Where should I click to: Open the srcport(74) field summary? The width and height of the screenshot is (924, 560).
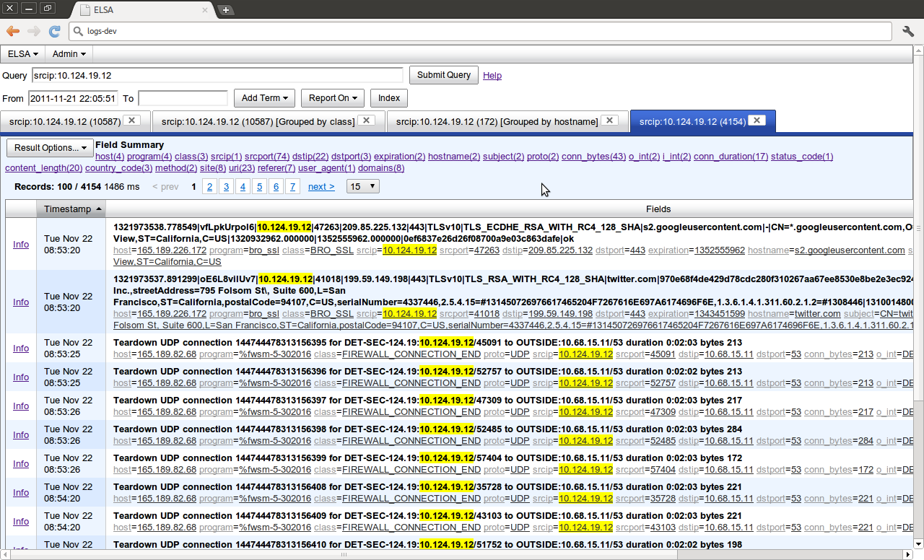pyautogui.click(x=267, y=157)
